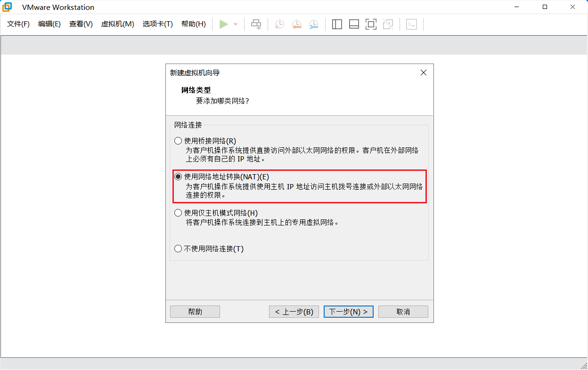Screen dimensions: 588x370
Task: Open the 编辑(E) menu
Action: click(x=49, y=24)
